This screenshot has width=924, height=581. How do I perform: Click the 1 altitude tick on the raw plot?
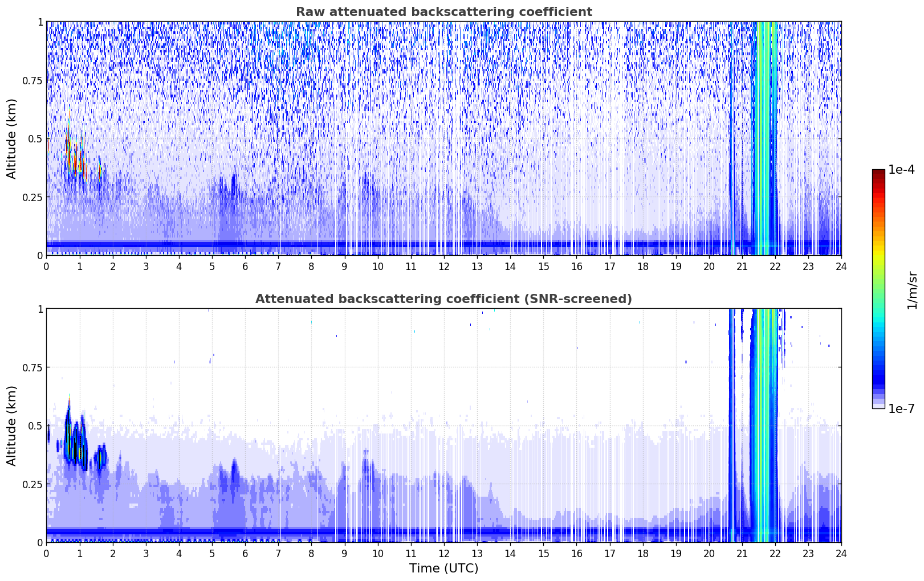point(40,22)
